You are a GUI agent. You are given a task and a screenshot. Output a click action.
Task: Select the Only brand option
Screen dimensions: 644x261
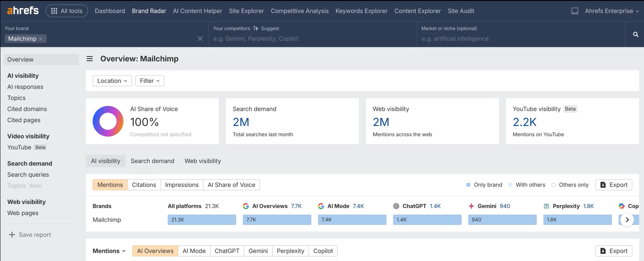484,185
